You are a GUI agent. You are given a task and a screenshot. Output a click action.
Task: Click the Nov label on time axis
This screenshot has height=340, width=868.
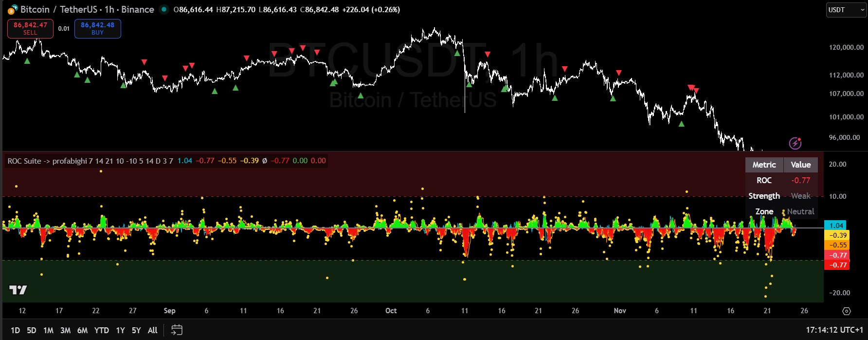click(x=620, y=311)
